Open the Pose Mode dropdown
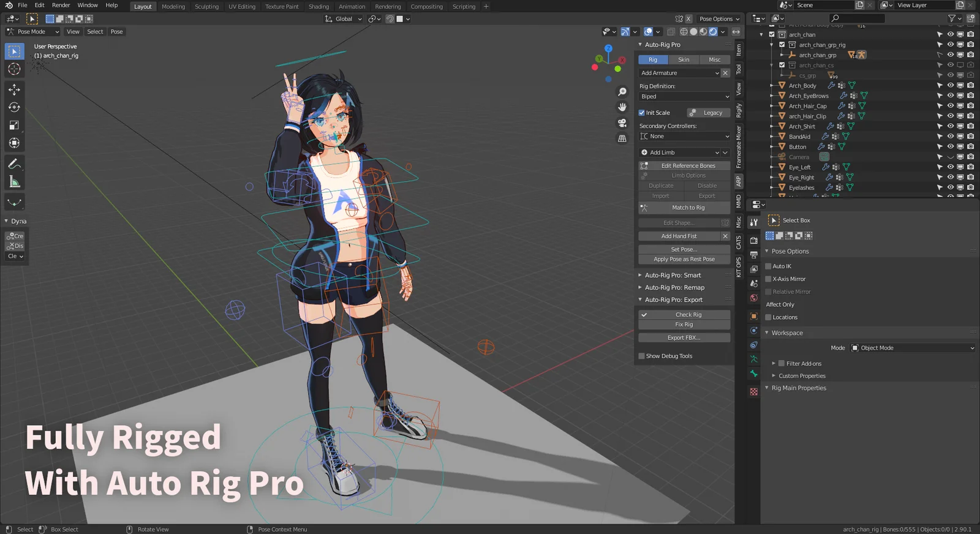This screenshot has height=534, width=980. (x=32, y=32)
